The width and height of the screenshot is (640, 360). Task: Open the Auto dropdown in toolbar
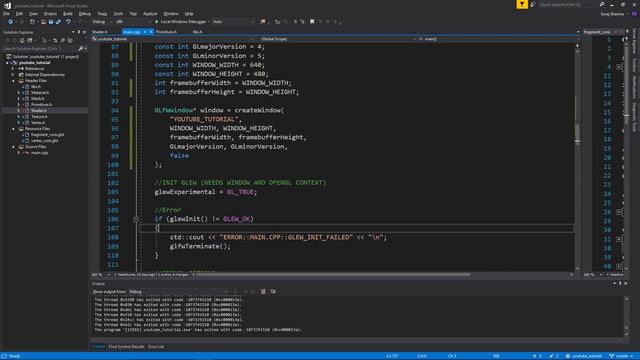tap(233, 22)
